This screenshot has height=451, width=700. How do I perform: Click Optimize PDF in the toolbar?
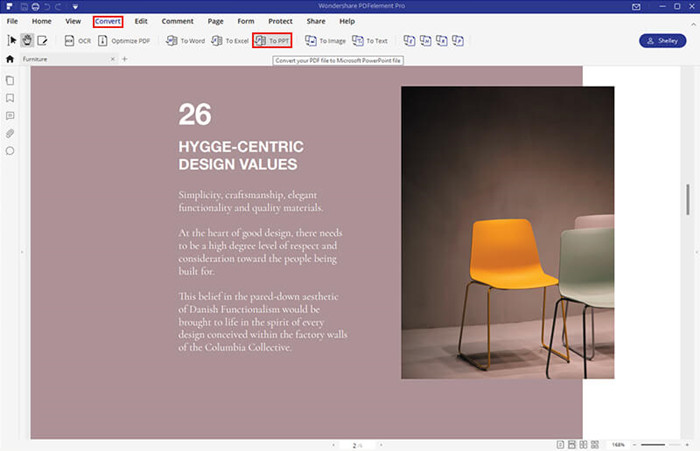125,41
